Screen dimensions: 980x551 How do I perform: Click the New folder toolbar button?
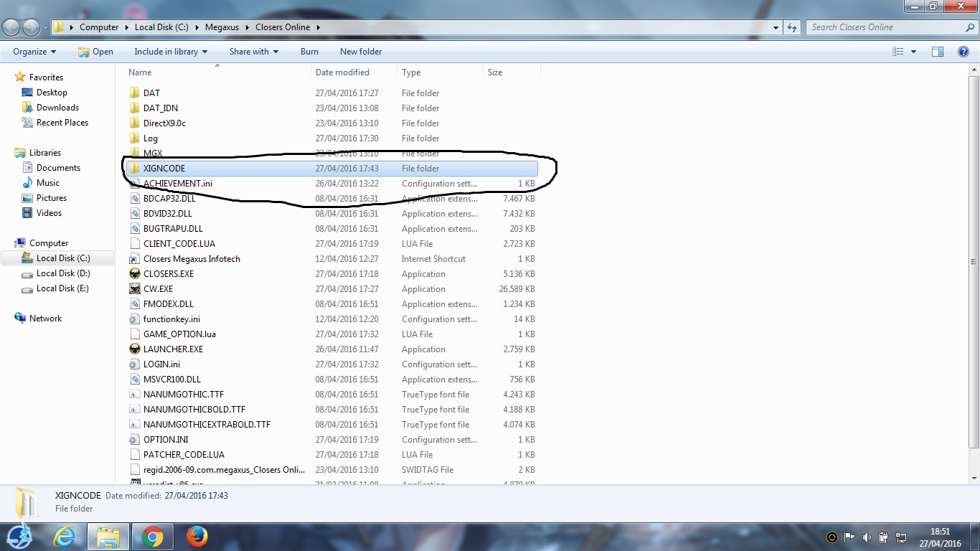point(361,52)
